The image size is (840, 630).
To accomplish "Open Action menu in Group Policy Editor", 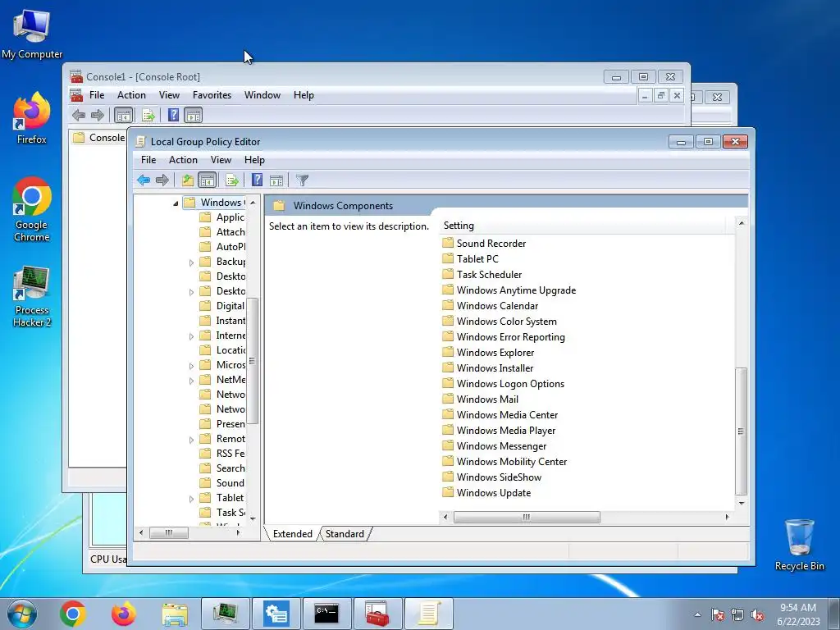I will click(183, 160).
